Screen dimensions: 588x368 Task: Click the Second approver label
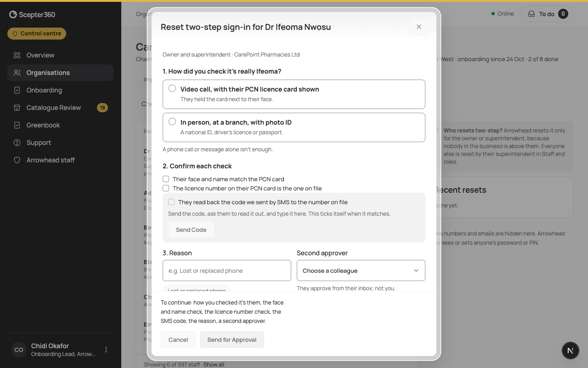pos(322,253)
